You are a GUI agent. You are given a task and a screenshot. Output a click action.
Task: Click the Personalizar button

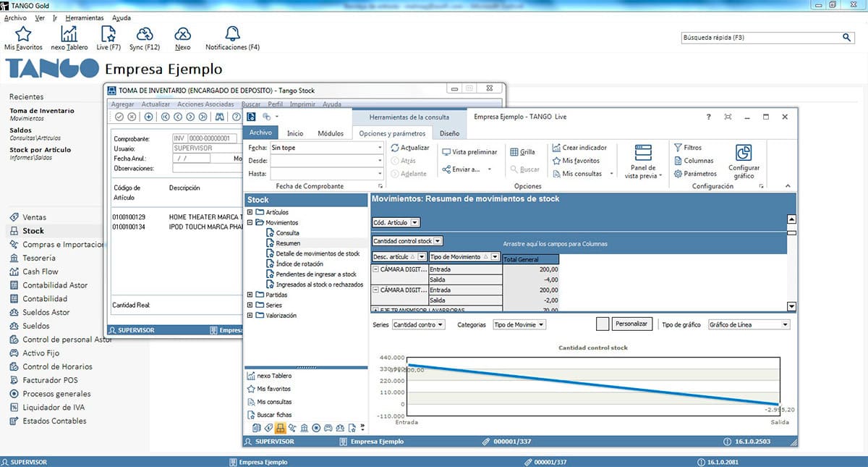pos(633,324)
